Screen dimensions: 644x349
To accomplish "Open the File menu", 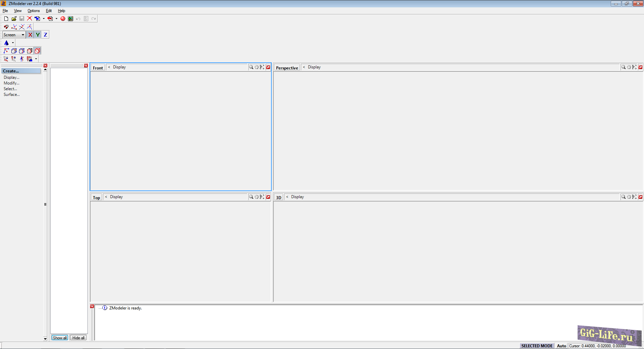I will 5,11.
